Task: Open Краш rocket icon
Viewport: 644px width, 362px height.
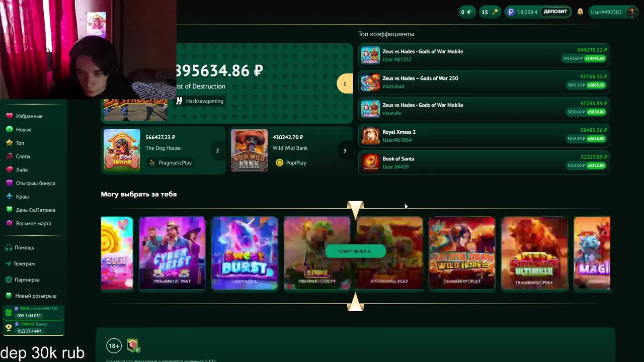Action: point(9,197)
